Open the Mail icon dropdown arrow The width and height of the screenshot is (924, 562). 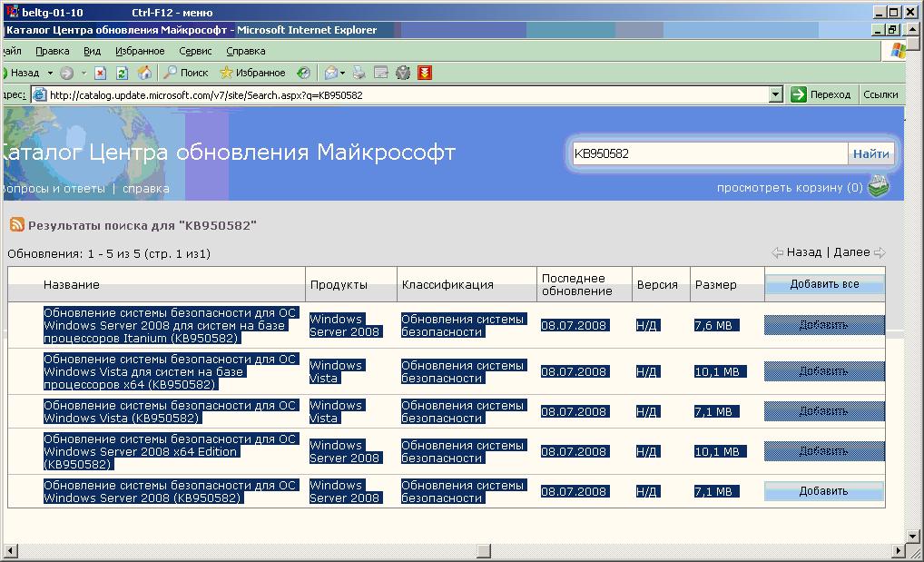(x=342, y=74)
